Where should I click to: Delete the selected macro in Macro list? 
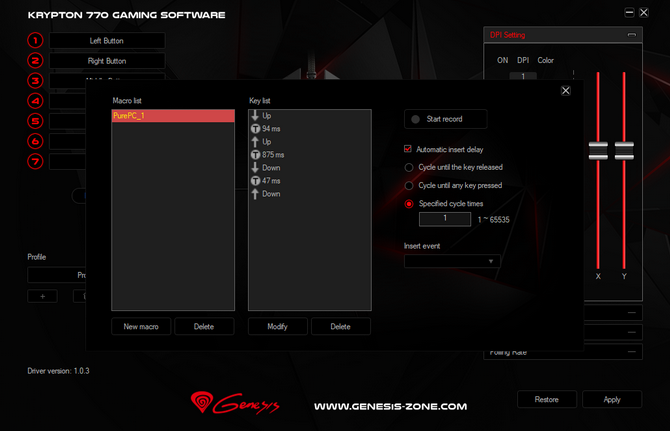click(204, 326)
